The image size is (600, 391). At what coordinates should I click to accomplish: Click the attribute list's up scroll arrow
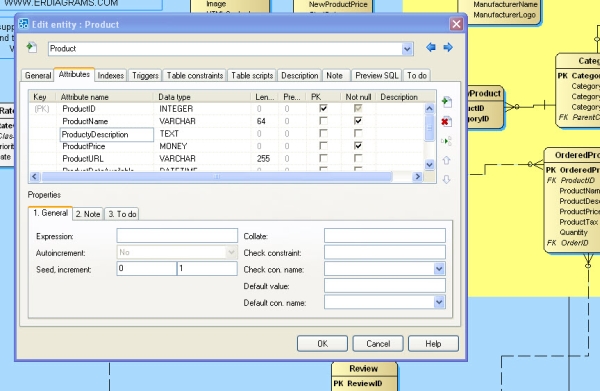[x=429, y=108]
